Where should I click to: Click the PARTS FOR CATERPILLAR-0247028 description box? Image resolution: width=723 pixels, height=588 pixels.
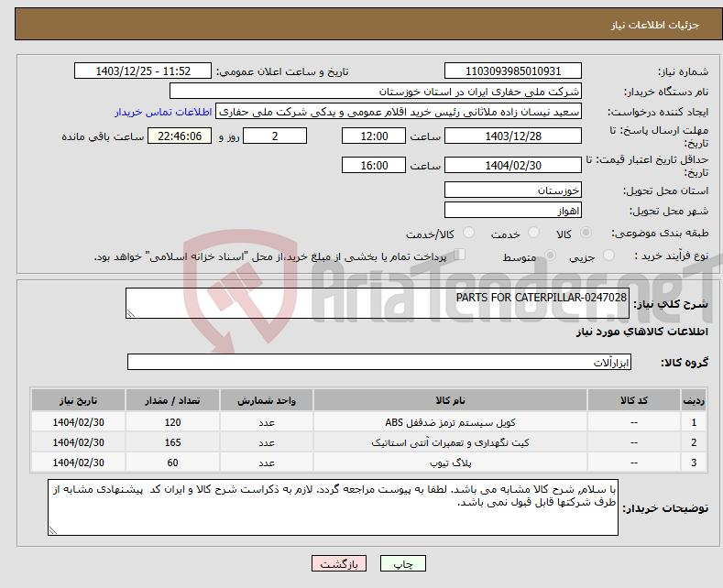tap(378, 303)
